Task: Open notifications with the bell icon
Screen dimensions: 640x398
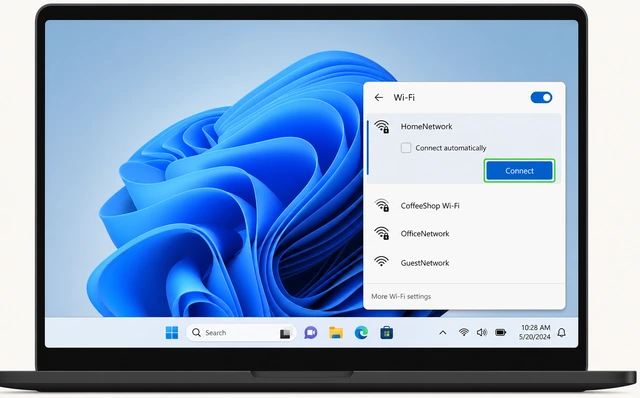Action: pos(562,333)
